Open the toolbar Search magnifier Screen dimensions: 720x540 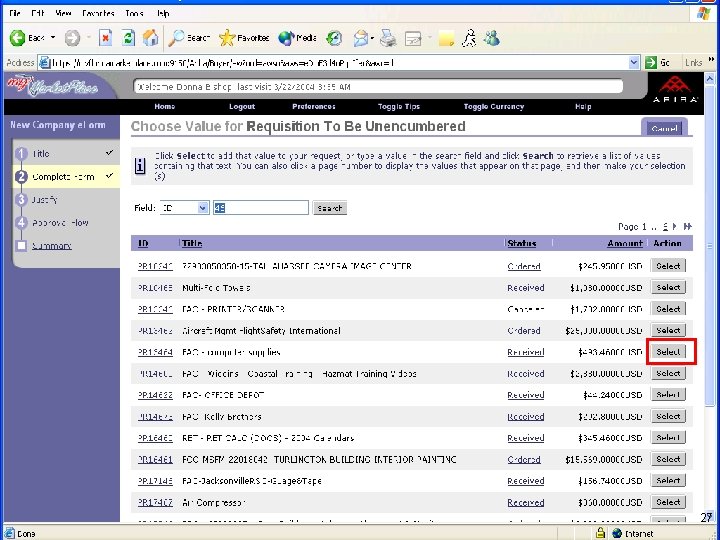pos(176,38)
